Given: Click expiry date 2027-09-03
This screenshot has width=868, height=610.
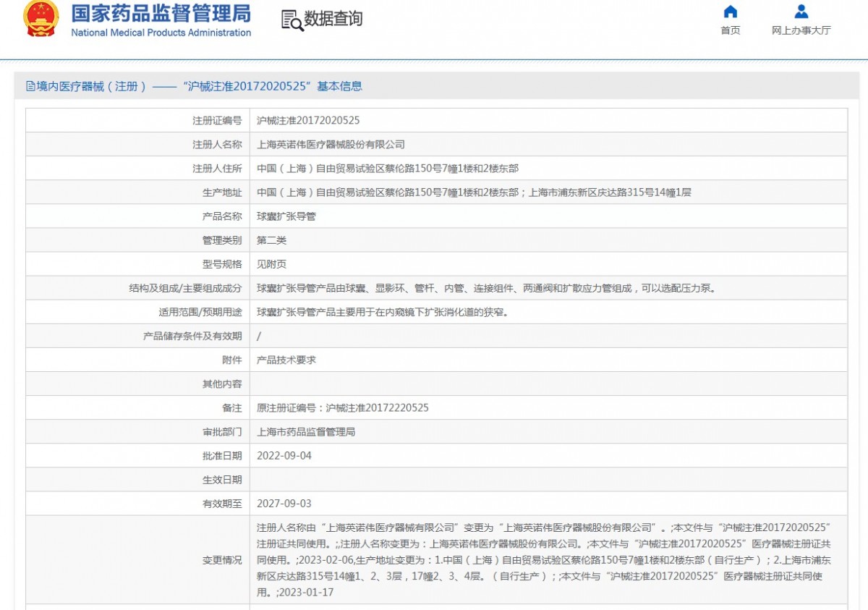Looking at the screenshot, I should point(284,504).
